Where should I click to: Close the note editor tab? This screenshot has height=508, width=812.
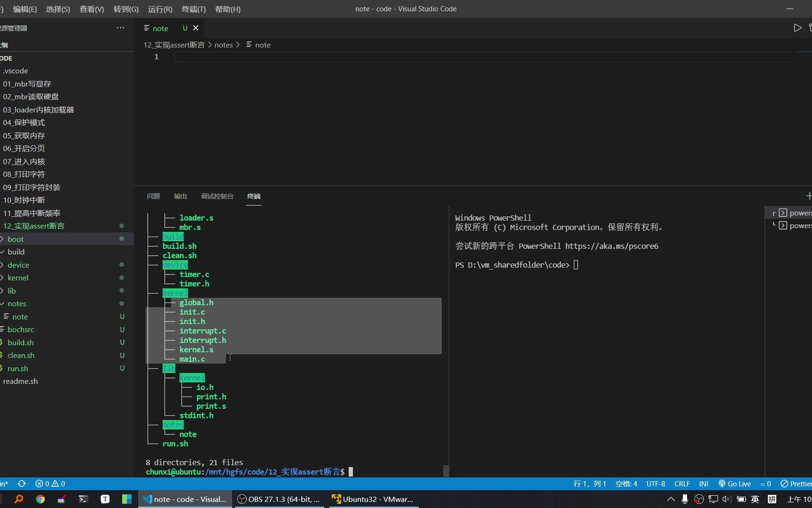click(196, 28)
